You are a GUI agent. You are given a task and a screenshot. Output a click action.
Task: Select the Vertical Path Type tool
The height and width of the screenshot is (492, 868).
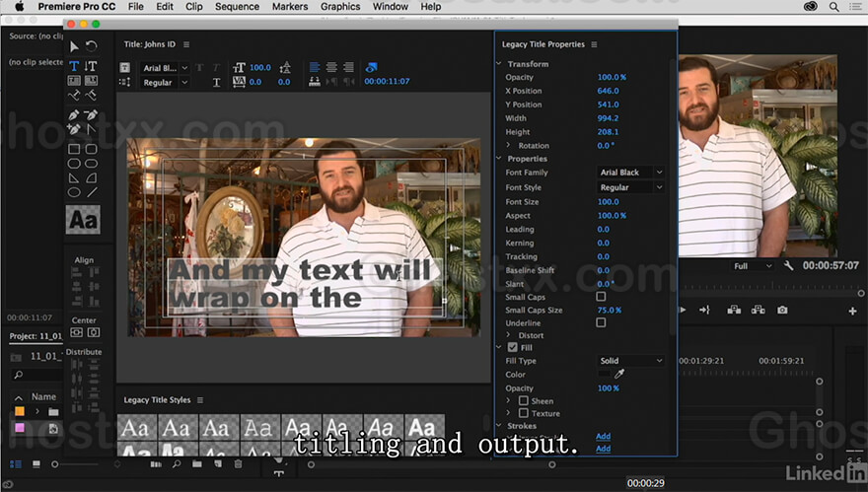(x=92, y=96)
